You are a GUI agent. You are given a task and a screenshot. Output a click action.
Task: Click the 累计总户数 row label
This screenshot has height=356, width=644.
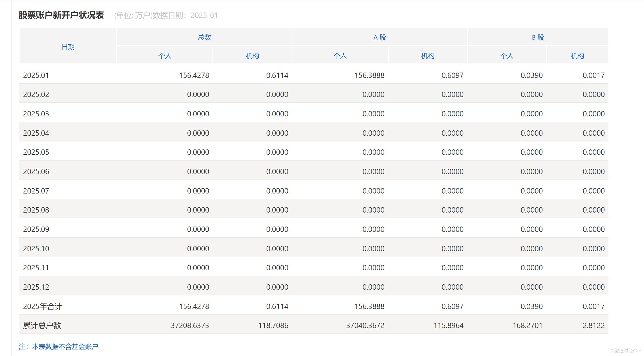[42, 325]
